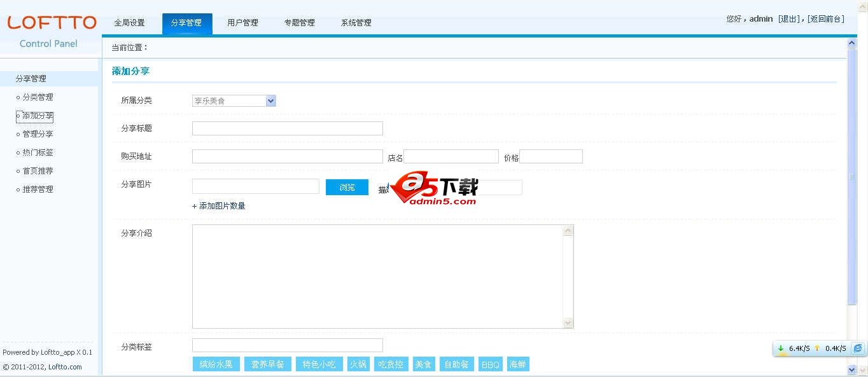
Task: Click the LOFTTO Control Panel logo
Action: 51,31
